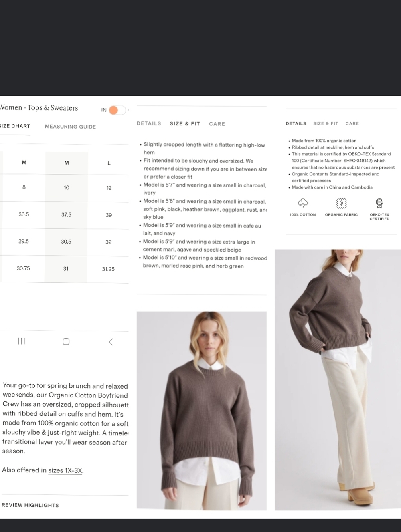This screenshot has height=532, width=401.
Task: Switch to the Size Chart tab
Action: (x=15, y=126)
